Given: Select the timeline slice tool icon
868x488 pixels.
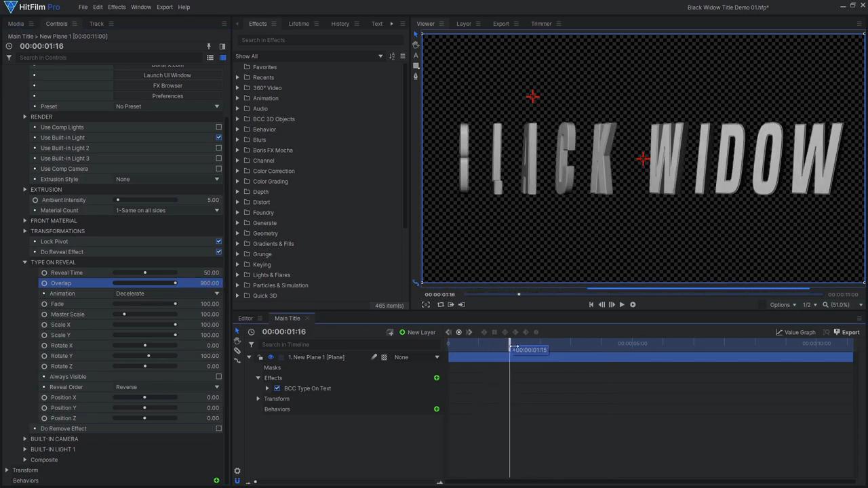Looking at the screenshot, I should (237, 350).
